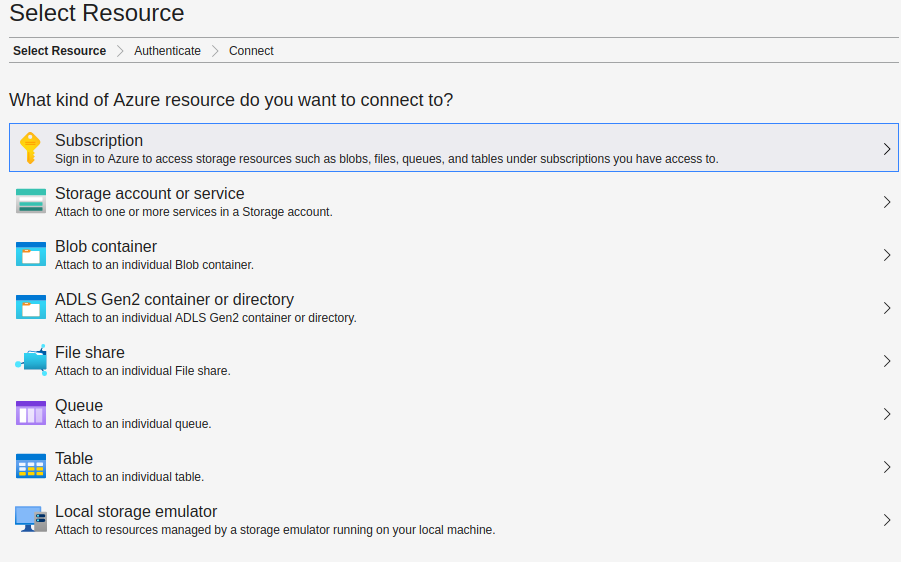Expand the ADLS Gen2 container row chevron
The height and width of the screenshot is (562, 901).
tap(887, 308)
